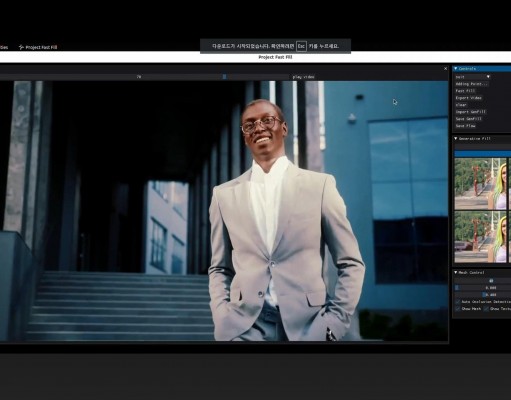The image size is (511, 400).
Task: Click the Save GenFill button
Action: tap(468, 119)
